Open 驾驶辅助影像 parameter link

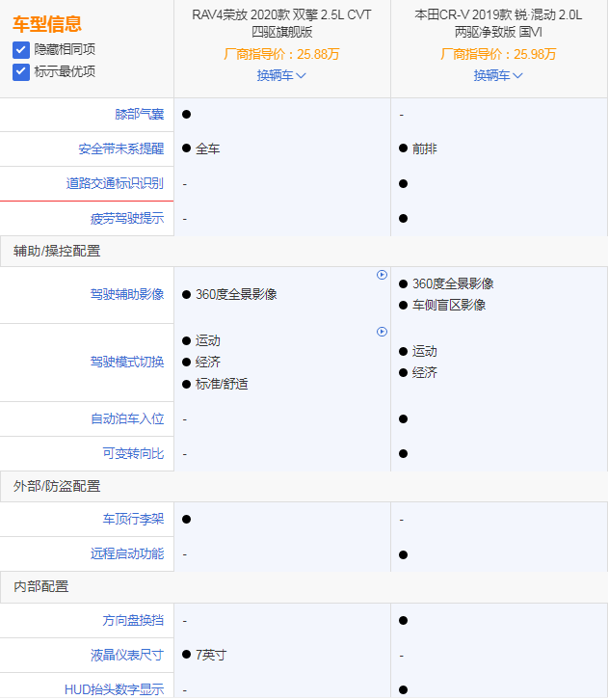[x=127, y=294]
